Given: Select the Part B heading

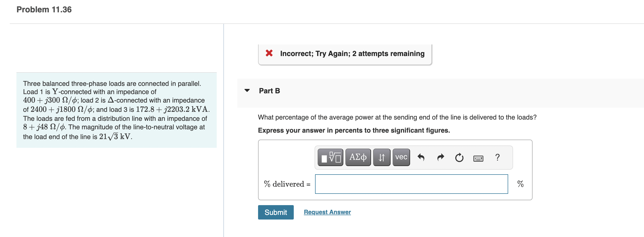Looking at the screenshot, I should (x=269, y=91).
